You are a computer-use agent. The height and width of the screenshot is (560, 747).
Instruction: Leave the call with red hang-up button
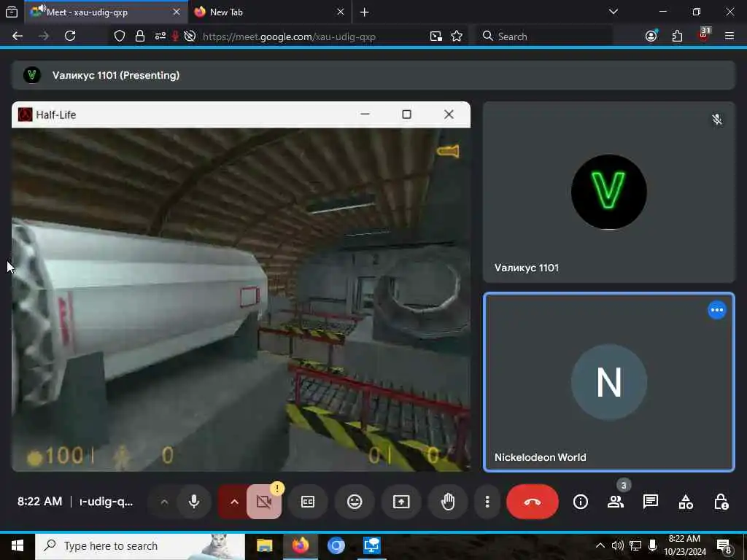tap(532, 502)
